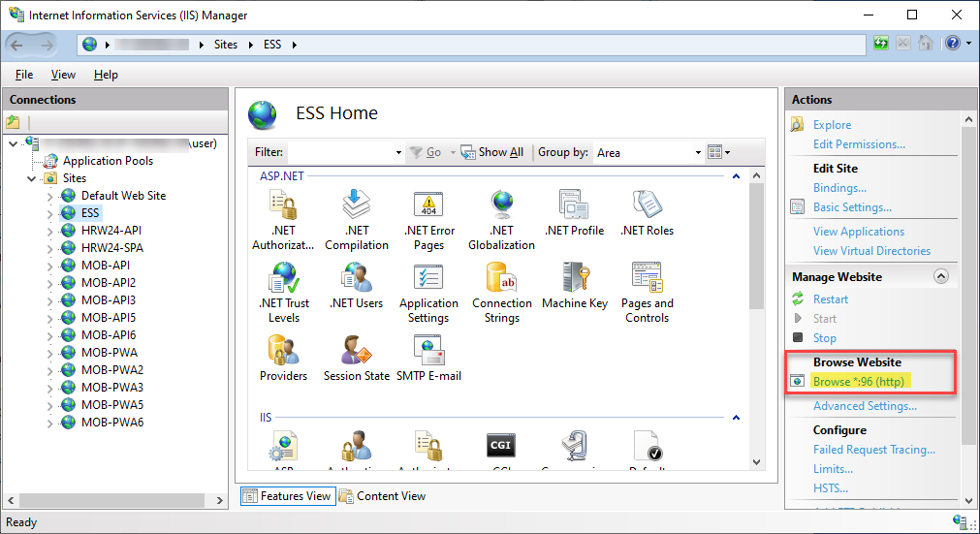
Task: Open the CGI feature icon
Action: tap(500, 445)
